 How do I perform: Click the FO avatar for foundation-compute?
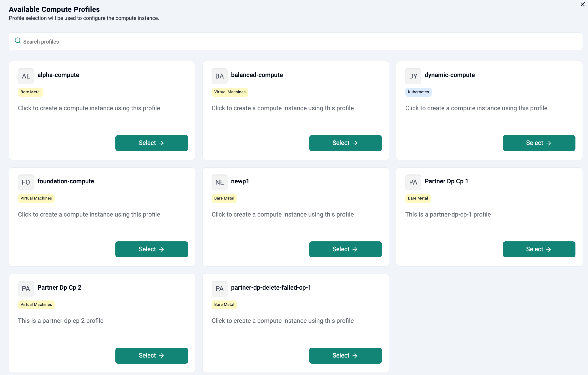point(26,182)
